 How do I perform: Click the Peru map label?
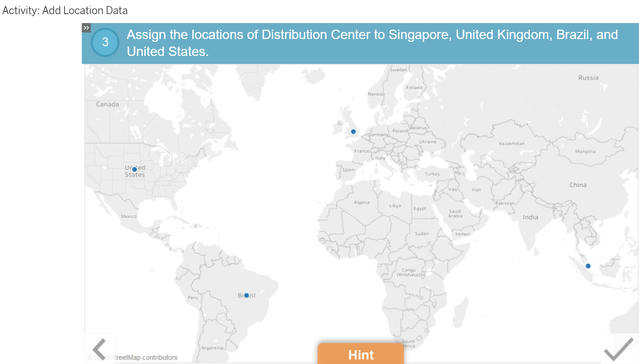click(193, 298)
